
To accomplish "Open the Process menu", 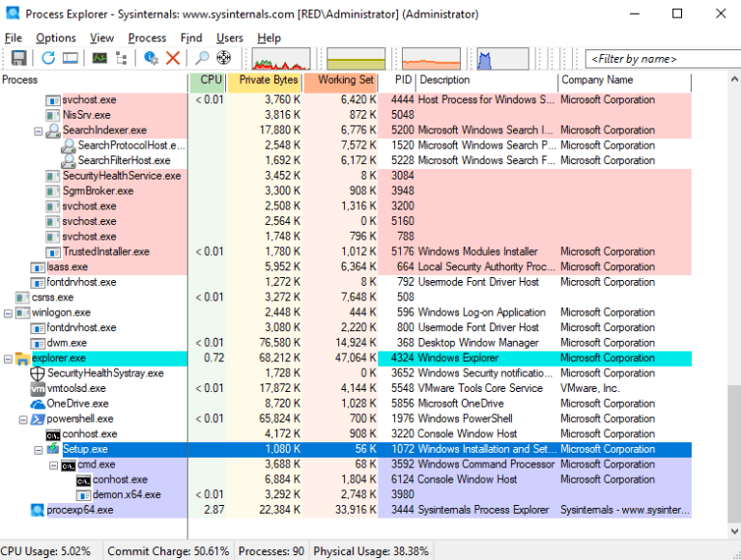I will 147,38.
